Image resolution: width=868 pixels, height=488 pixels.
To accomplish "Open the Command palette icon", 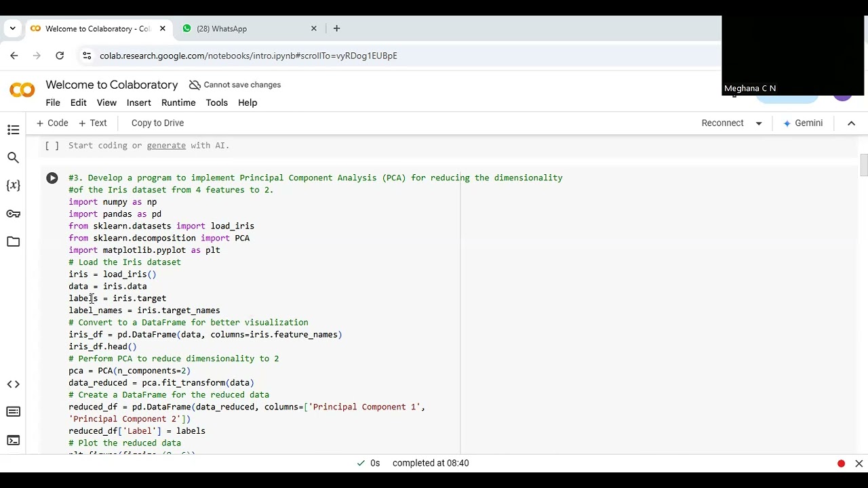I will tap(13, 412).
